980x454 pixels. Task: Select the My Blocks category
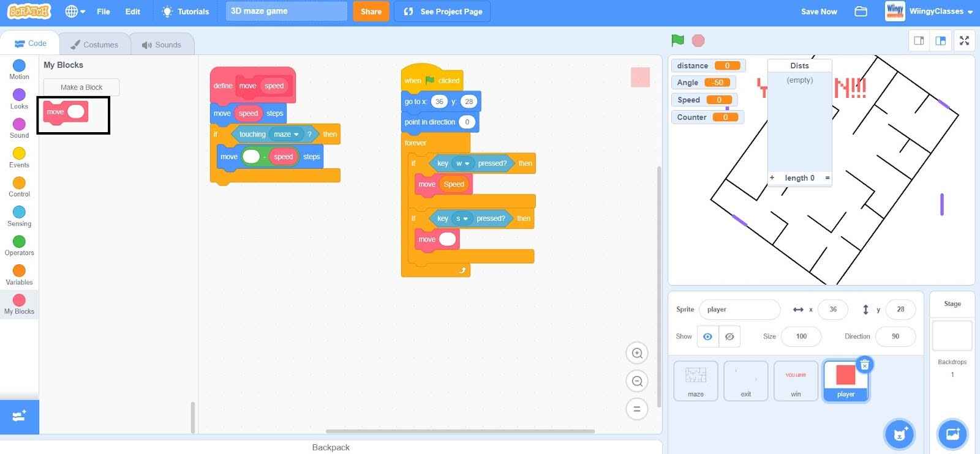[x=19, y=304]
